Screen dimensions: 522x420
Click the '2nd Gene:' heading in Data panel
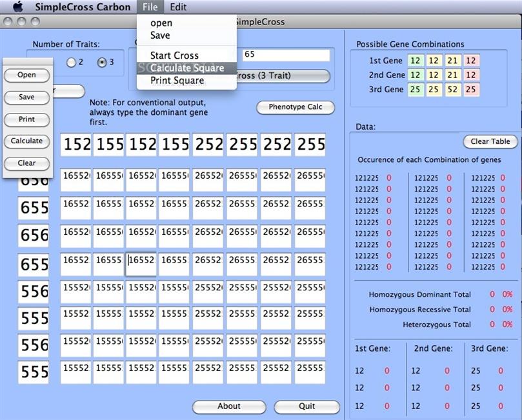[x=433, y=349]
